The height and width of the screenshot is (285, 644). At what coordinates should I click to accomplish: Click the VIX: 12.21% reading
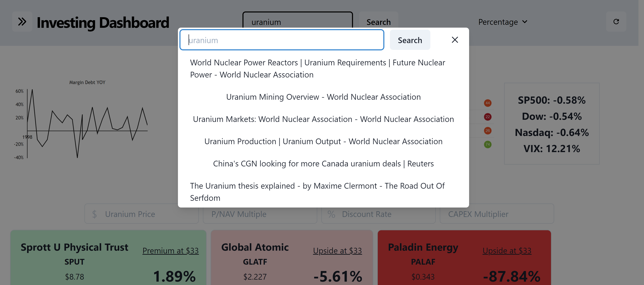[552, 149]
